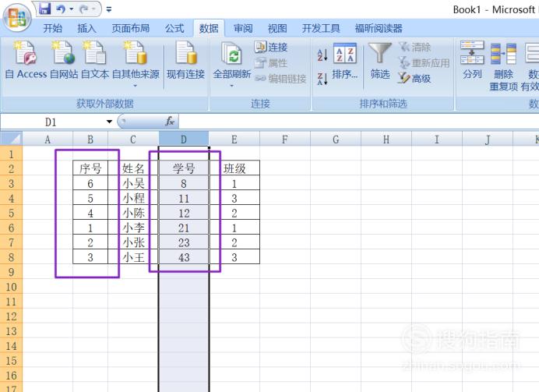Image resolution: width=539 pixels, height=392 pixels.
Task: Open the Office button menu
Action: [17, 17]
